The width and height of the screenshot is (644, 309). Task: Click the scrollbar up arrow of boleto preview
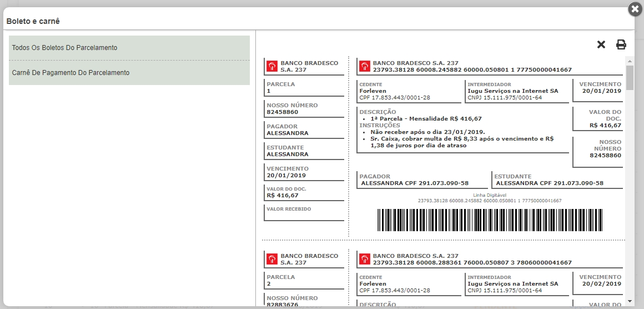pos(630,61)
